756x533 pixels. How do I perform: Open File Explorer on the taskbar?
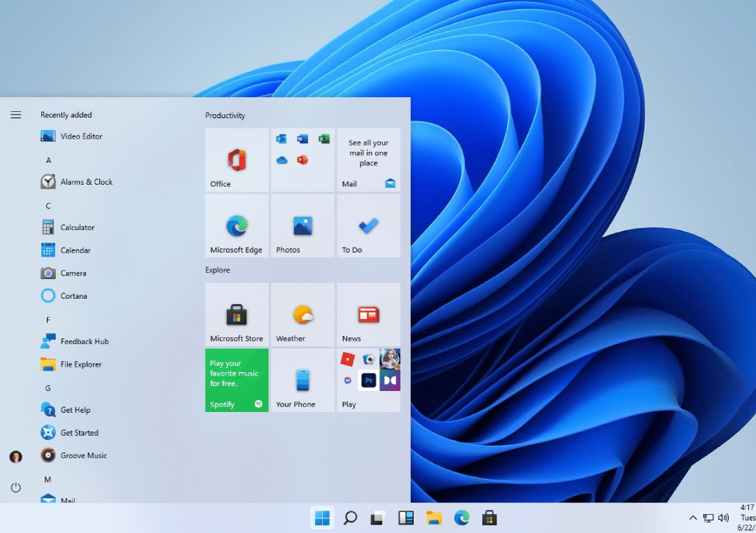click(x=434, y=518)
